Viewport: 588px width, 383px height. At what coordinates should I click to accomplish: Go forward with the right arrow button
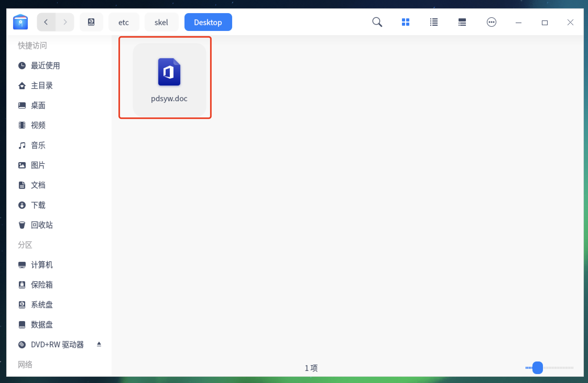[x=65, y=22]
